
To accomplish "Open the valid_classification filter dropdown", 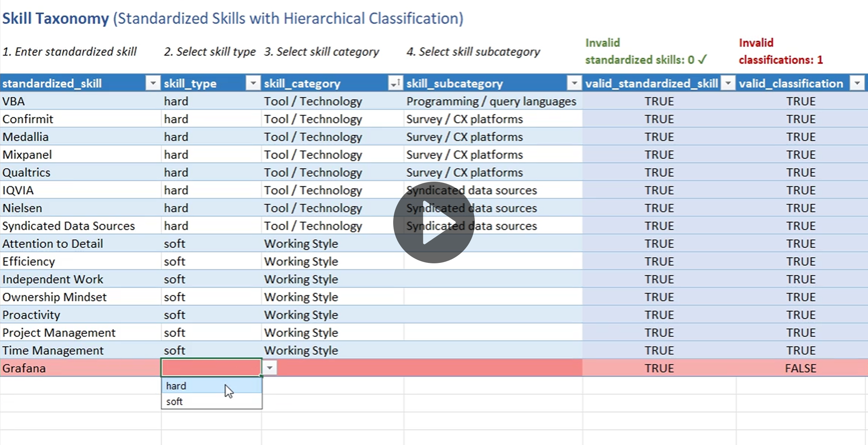I will pos(858,83).
